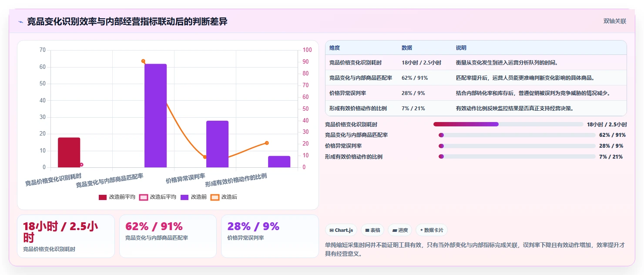Click the orange line point at 有效价格动作

[267, 143]
